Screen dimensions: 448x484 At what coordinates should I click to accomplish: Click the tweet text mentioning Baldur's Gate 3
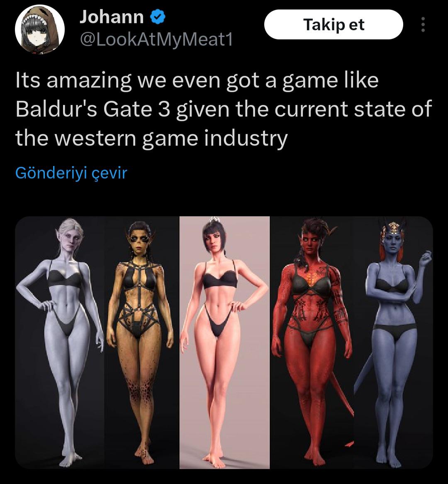tap(224, 109)
